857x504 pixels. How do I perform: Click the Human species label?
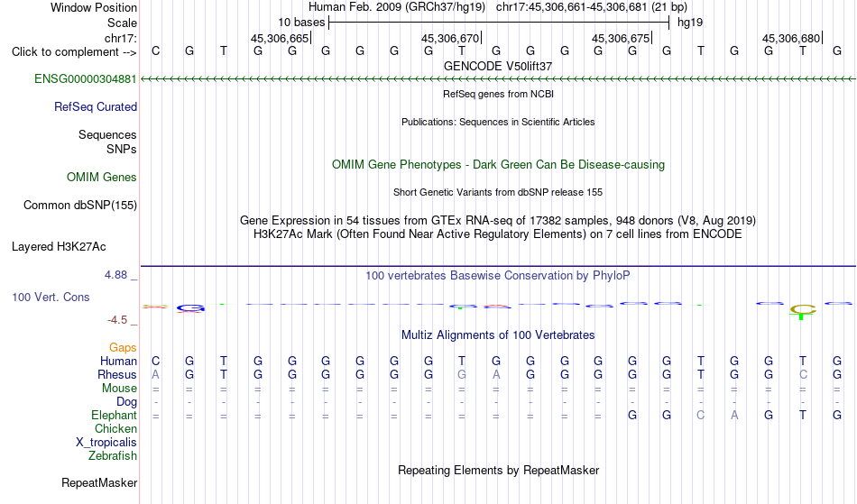coord(118,361)
